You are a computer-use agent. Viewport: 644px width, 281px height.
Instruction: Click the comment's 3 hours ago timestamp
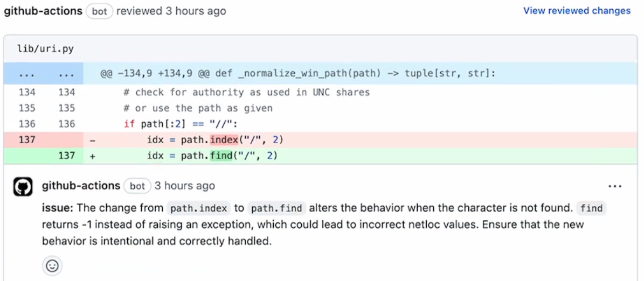pos(185,186)
